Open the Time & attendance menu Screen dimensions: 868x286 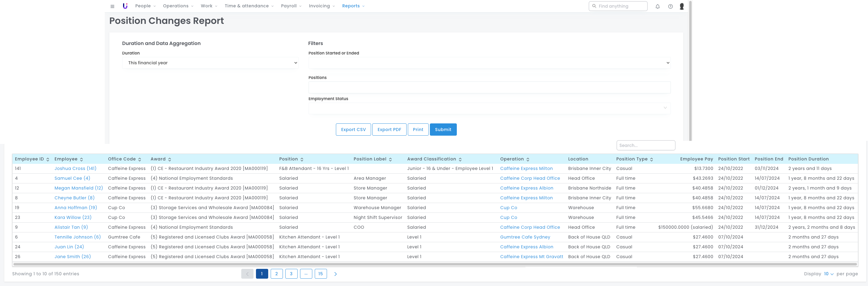coord(249,6)
